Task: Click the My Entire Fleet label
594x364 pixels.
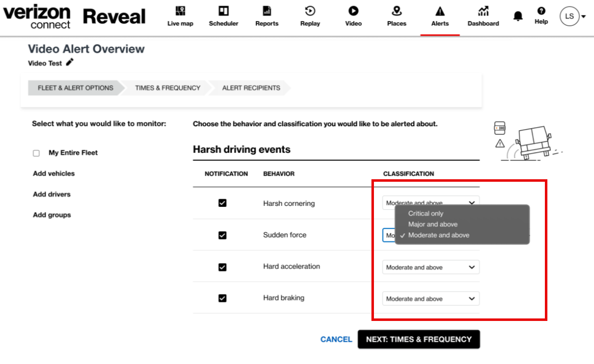Action: point(73,153)
